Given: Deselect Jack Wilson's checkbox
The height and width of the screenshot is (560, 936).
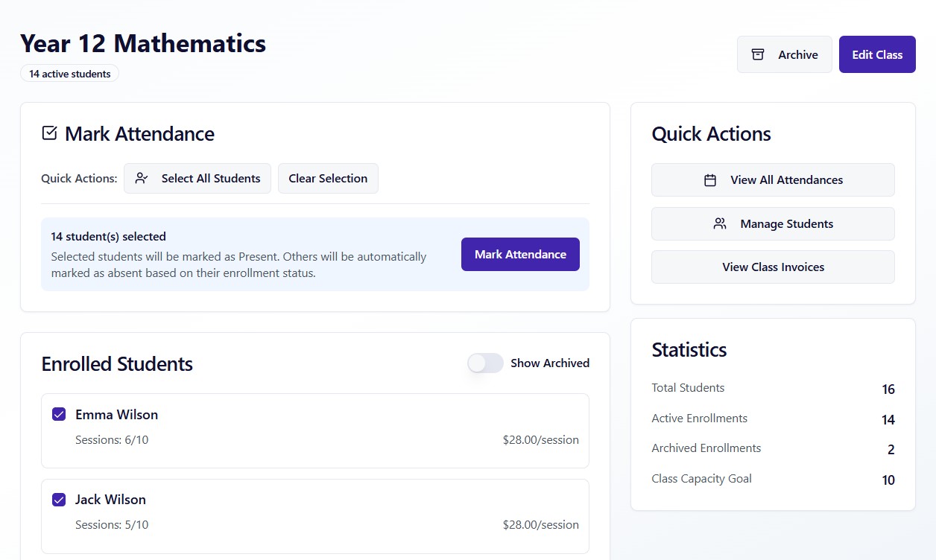Looking at the screenshot, I should pyautogui.click(x=59, y=499).
